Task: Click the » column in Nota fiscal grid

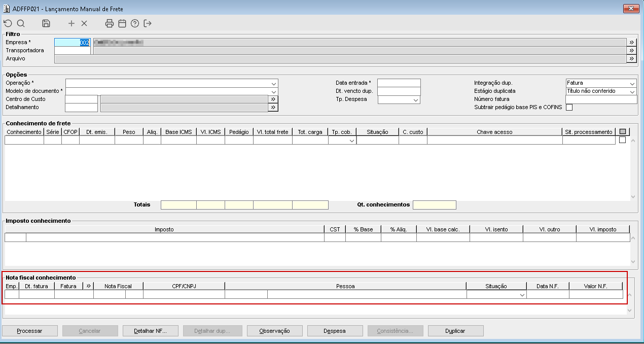Action: click(88, 286)
